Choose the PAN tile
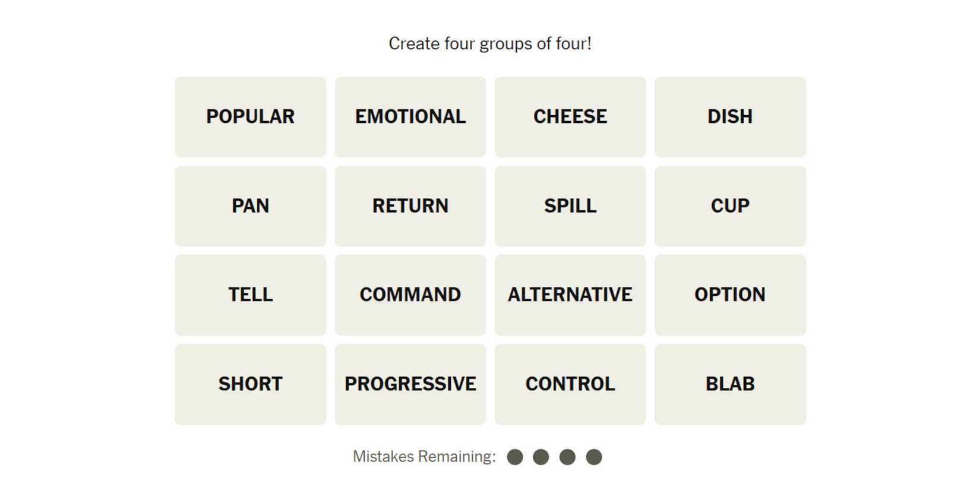 (x=250, y=206)
